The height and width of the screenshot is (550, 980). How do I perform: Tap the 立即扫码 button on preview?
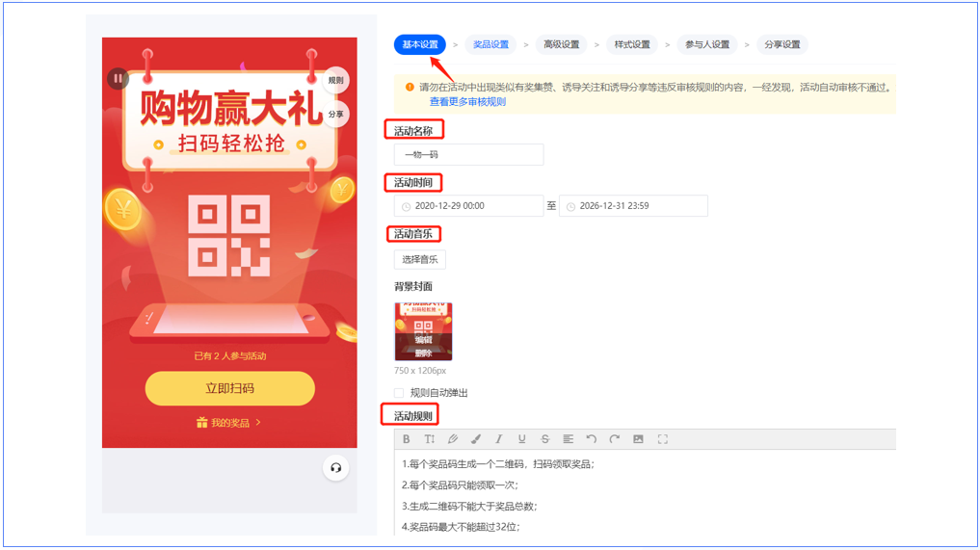(230, 388)
